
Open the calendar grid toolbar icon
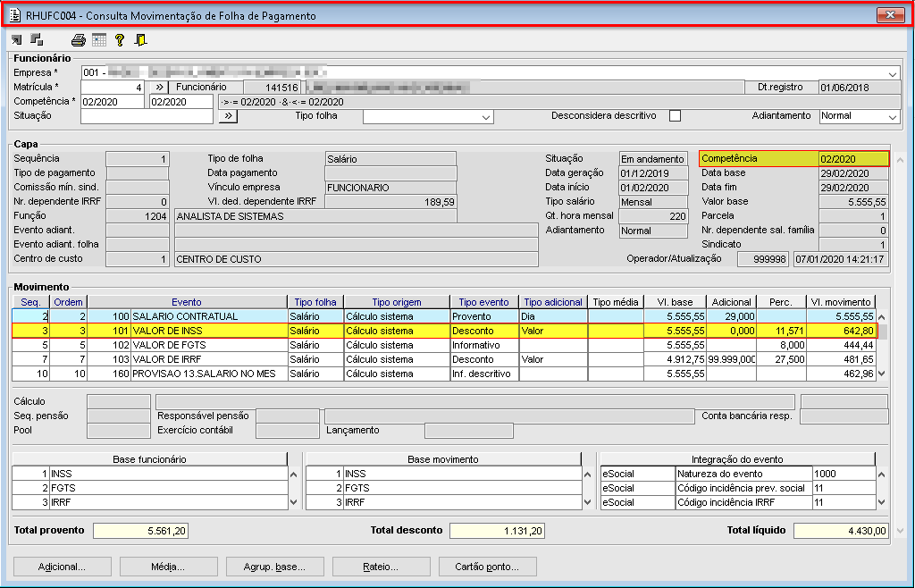coord(99,39)
